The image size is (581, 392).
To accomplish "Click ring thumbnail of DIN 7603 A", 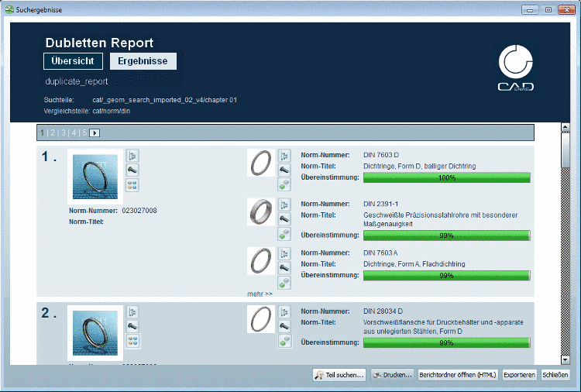I will click(x=261, y=261).
